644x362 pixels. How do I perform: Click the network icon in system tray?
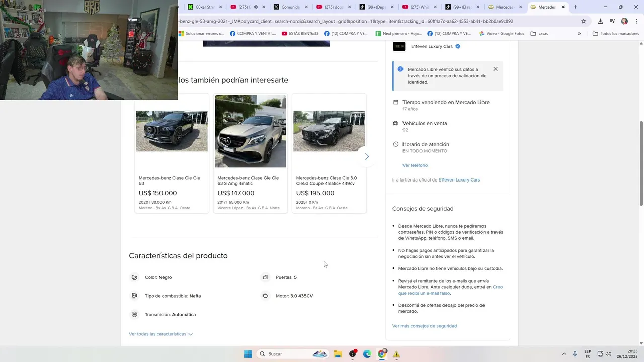pos(600,354)
